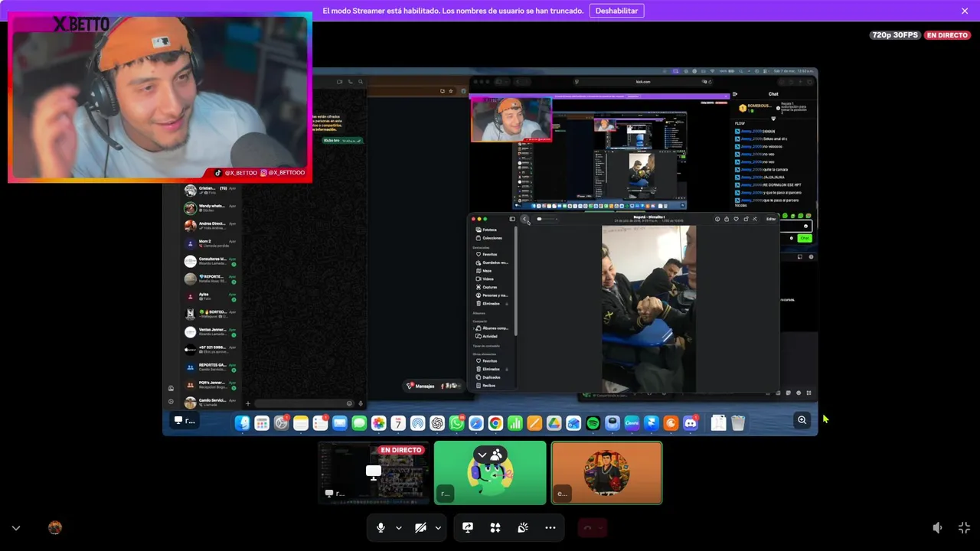Open WhatsApp in the shared dock
The image size is (980, 551).
[456, 423]
